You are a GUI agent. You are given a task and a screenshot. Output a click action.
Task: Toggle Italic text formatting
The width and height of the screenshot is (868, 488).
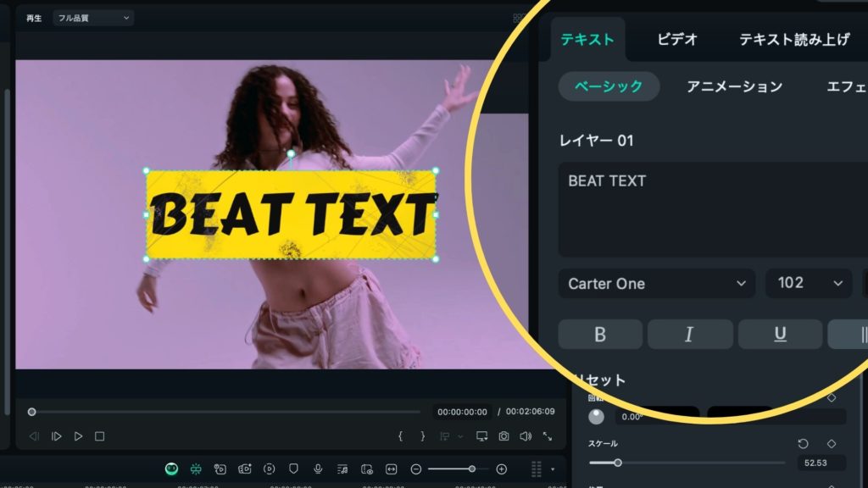pyautogui.click(x=689, y=335)
